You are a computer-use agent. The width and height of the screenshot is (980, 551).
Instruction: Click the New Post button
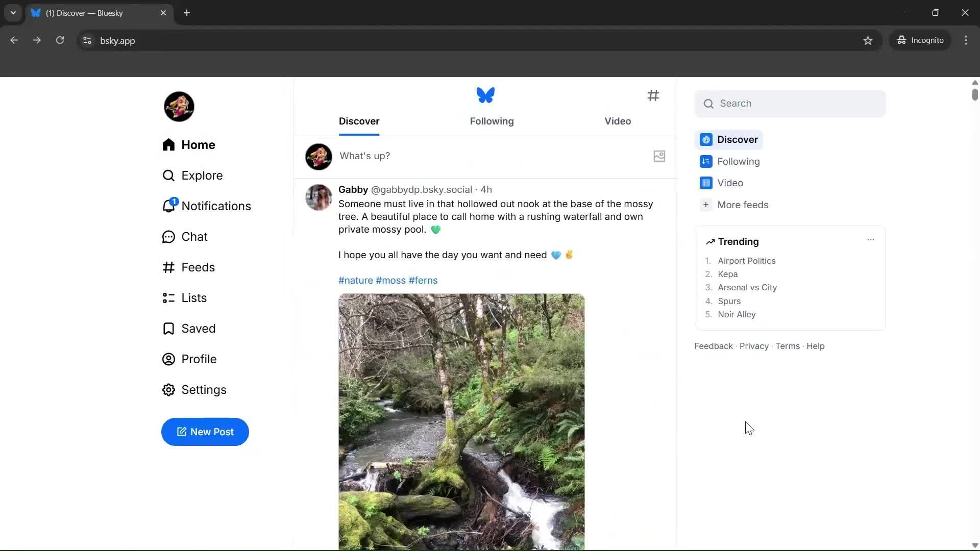(205, 432)
